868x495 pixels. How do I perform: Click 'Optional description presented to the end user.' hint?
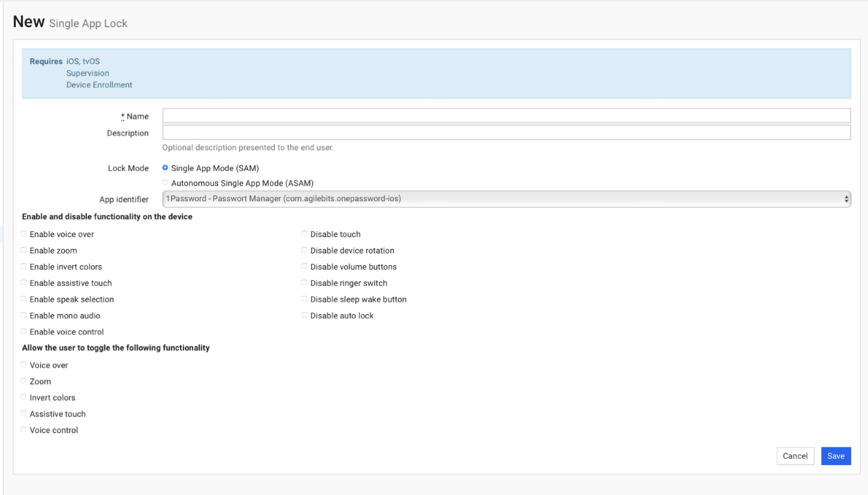tap(248, 147)
